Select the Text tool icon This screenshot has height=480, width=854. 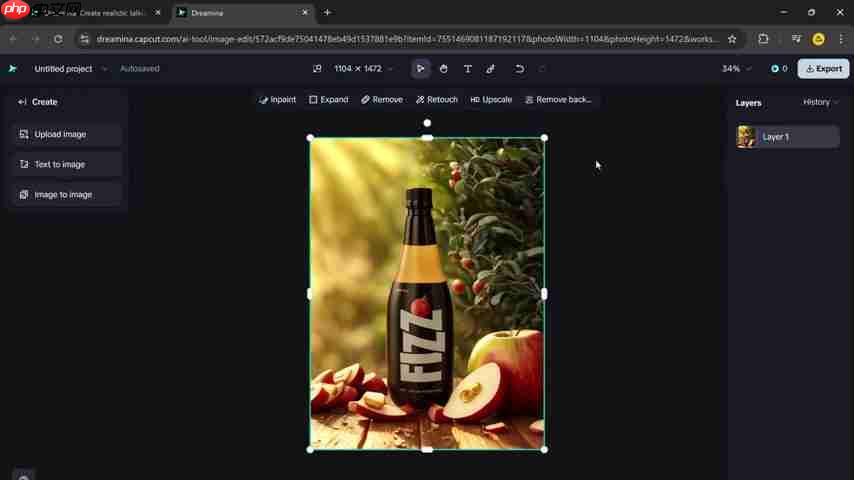click(468, 69)
